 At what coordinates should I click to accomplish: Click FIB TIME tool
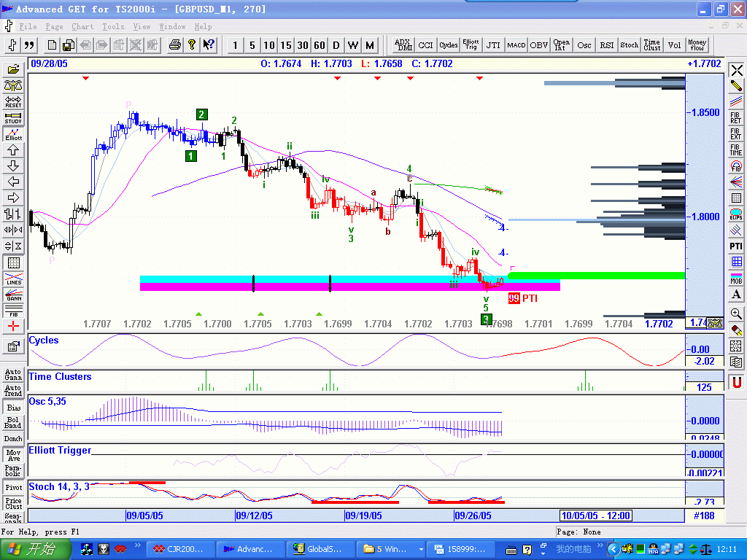click(736, 150)
